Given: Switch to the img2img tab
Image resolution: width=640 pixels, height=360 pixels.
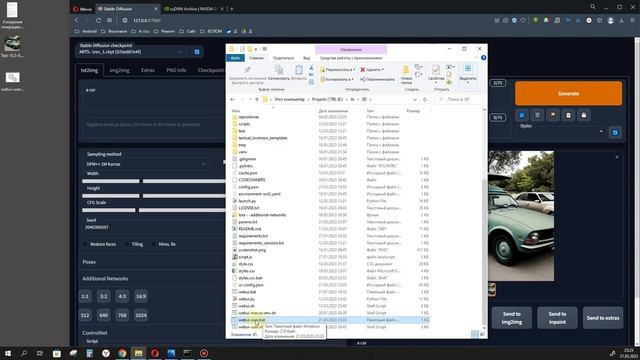Looking at the screenshot, I should click(x=119, y=70).
